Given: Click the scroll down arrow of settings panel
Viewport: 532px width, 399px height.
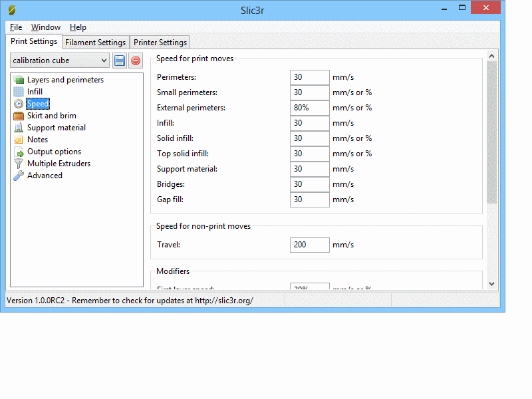Looking at the screenshot, I should [x=491, y=283].
